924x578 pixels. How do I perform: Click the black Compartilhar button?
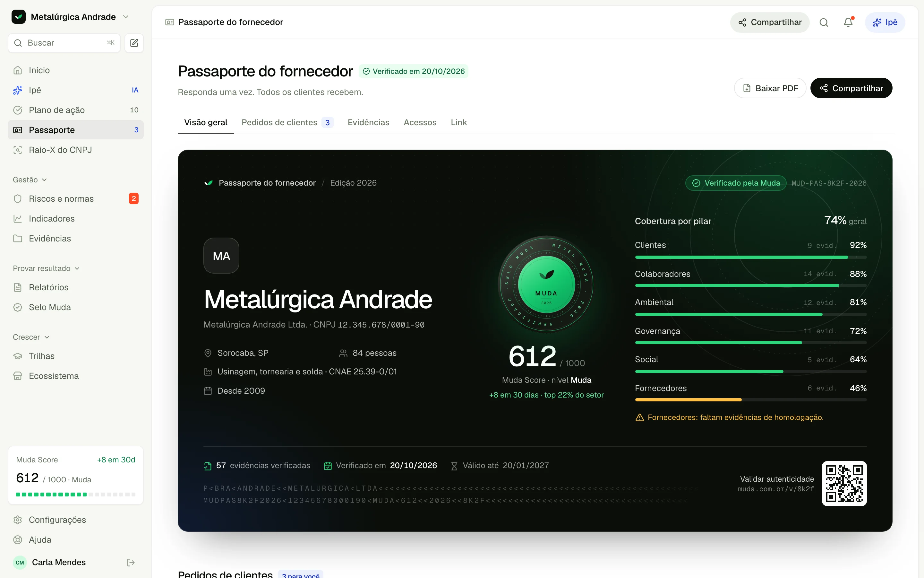click(x=851, y=88)
